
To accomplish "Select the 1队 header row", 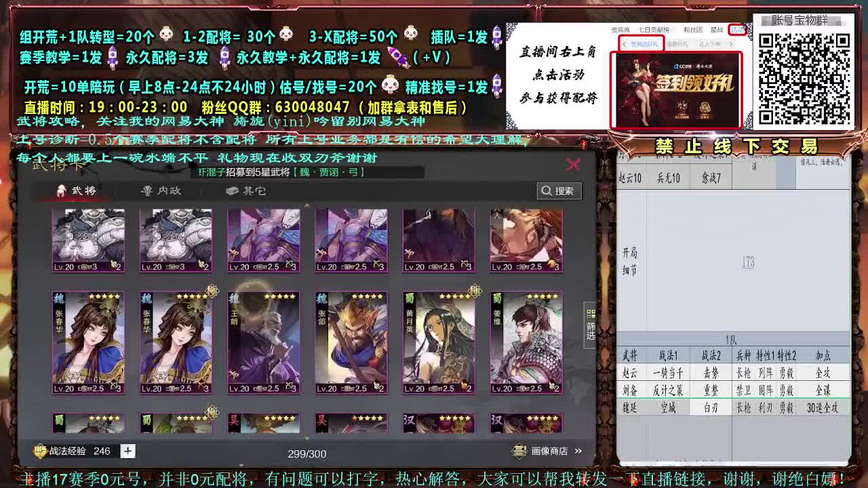I will 733,340.
